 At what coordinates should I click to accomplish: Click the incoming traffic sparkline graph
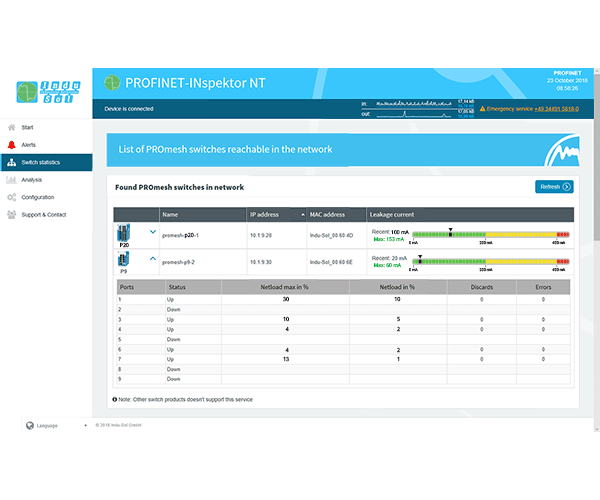click(x=414, y=104)
